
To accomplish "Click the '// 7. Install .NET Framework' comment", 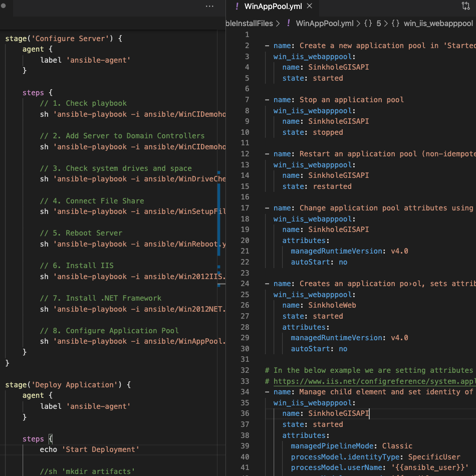I will 101,298.
